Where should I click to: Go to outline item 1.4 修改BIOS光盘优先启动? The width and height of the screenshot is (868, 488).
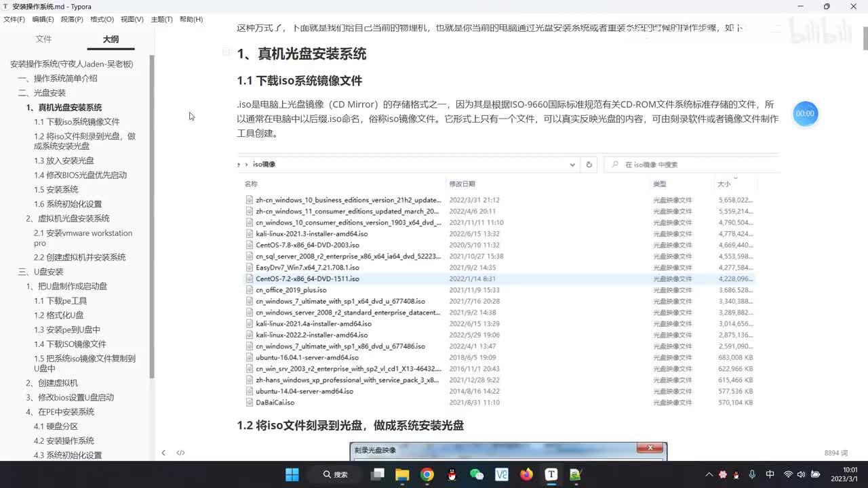coord(80,175)
